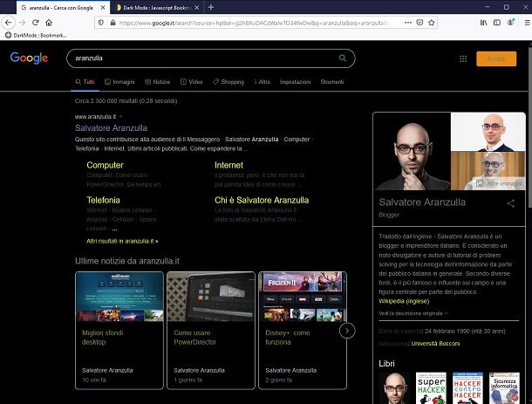Open Come usare PowerDirector news card
The height and width of the screenshot is (404, 532).
click(211, 330)
